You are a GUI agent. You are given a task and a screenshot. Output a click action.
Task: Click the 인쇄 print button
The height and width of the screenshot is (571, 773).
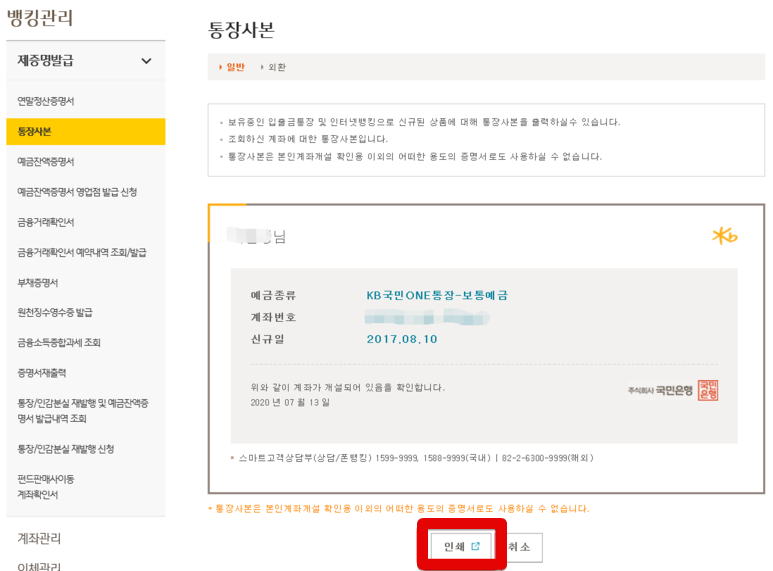461,546
